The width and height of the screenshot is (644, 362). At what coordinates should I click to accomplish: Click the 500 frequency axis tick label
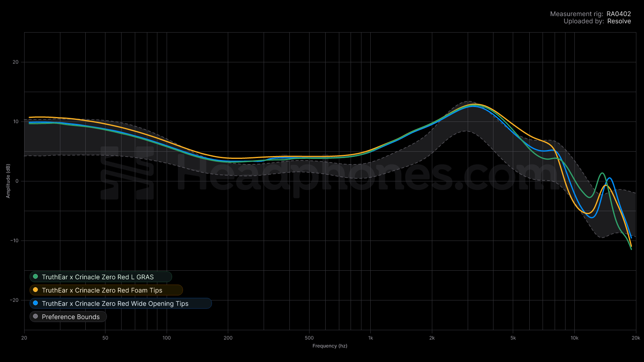pyautogui.click(x=309, y=338)
